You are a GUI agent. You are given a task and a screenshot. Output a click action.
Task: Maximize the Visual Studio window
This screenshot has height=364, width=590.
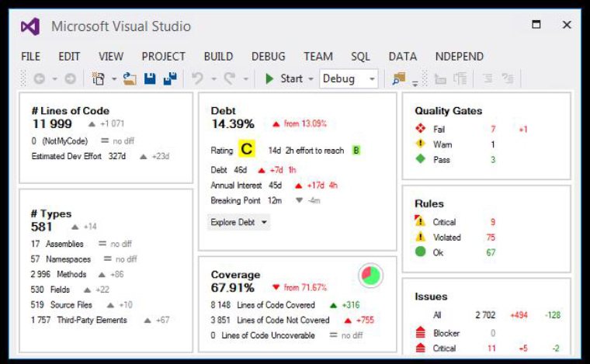(536, 24)
